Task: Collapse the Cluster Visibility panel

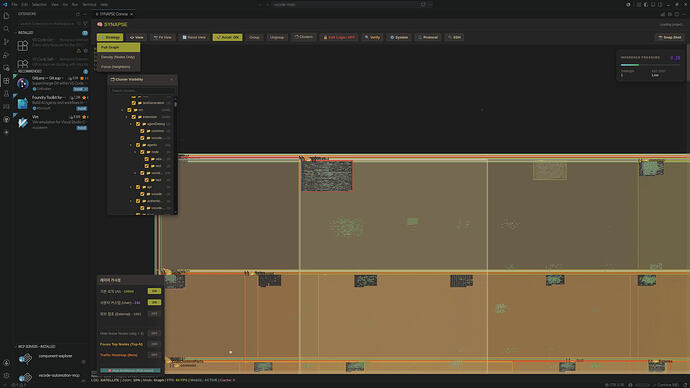Action: point(172,80)
